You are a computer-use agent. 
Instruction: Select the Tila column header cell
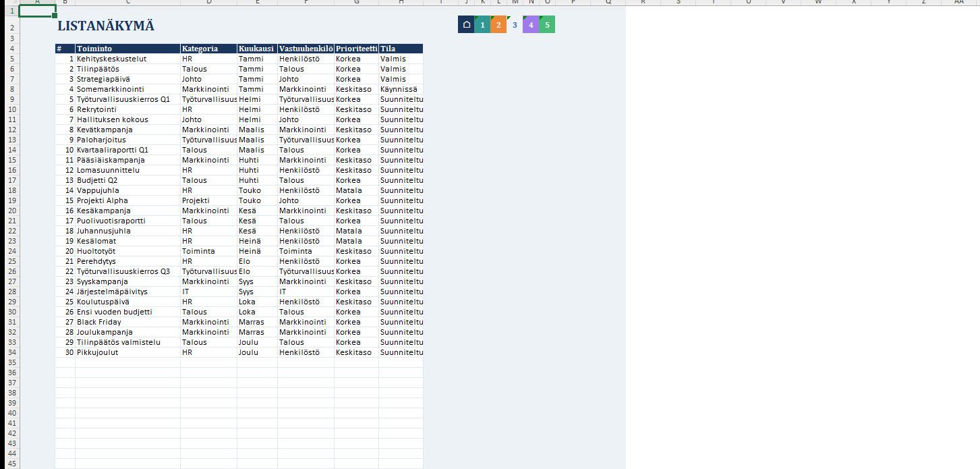click(401, 49)
